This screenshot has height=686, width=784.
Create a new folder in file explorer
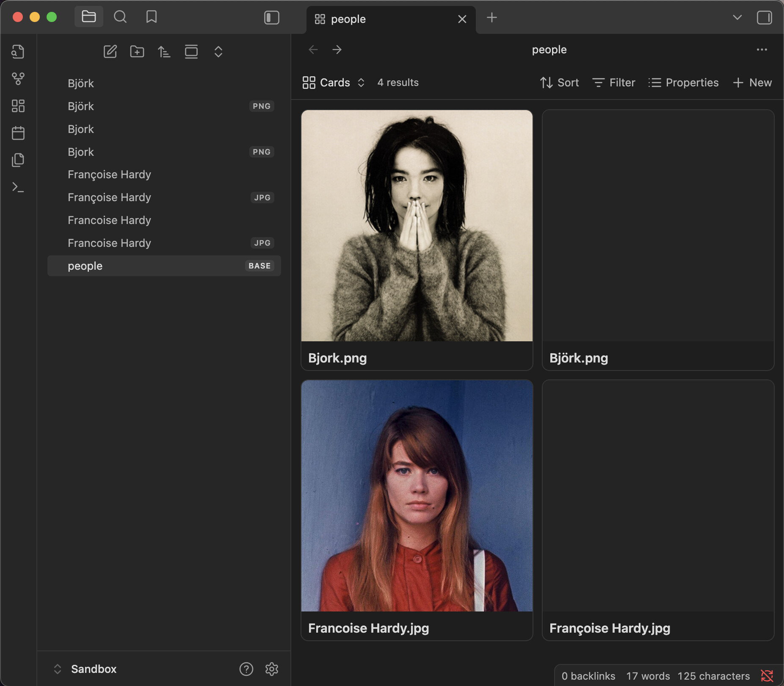coord(137,52)
